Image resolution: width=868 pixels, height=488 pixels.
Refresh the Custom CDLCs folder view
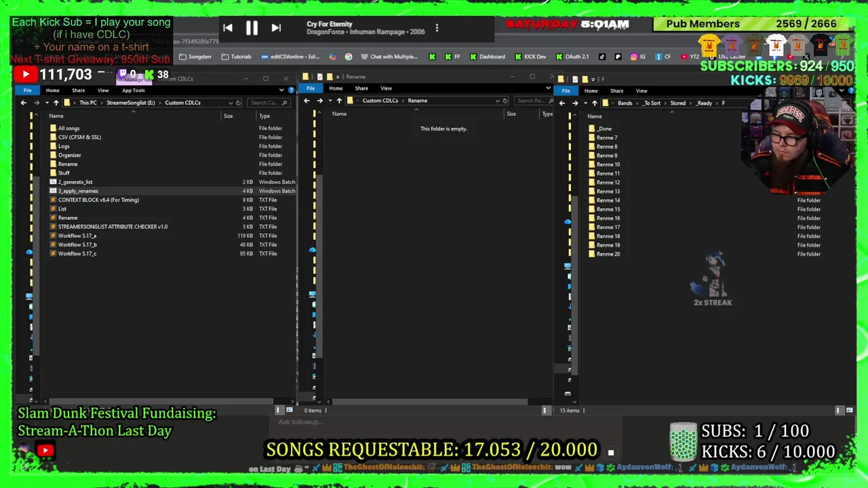(x=238, y=102)
